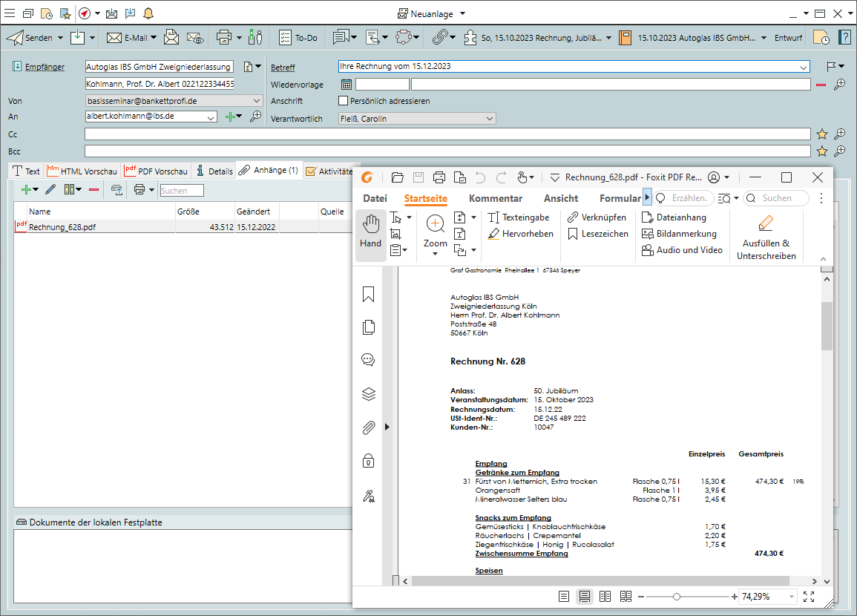Open the layers panel in PDF sidebar
The width and height of the screenshot is (857, 616).
[368, 394]
